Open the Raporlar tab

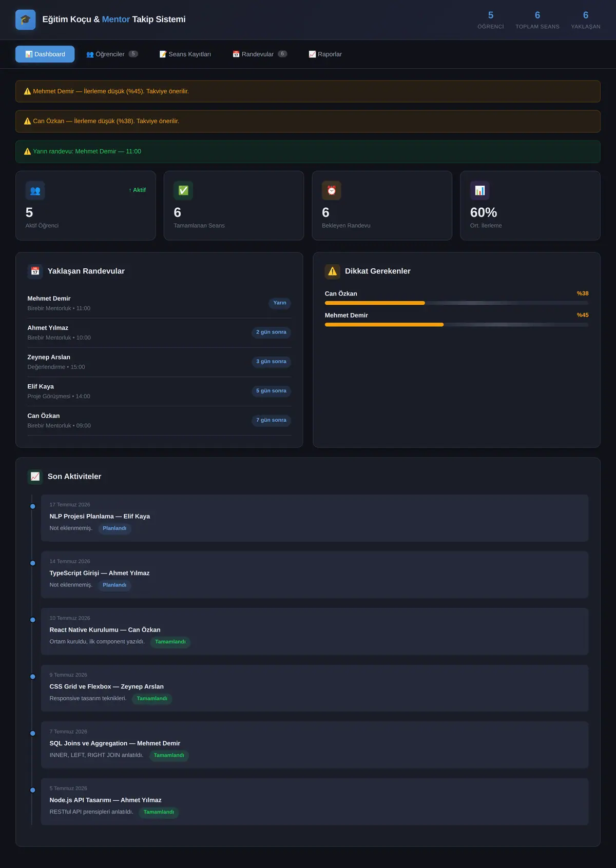pyautogui.click(x=325, y=54)
